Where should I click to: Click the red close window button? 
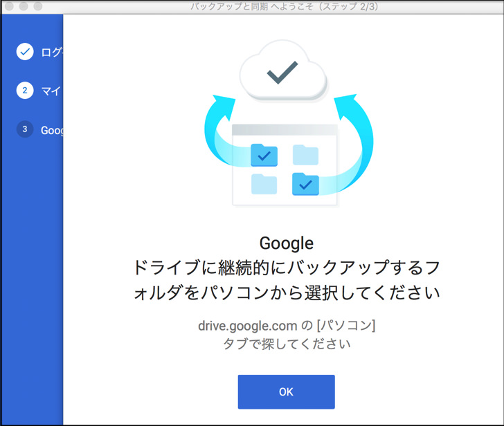[9, 6]
